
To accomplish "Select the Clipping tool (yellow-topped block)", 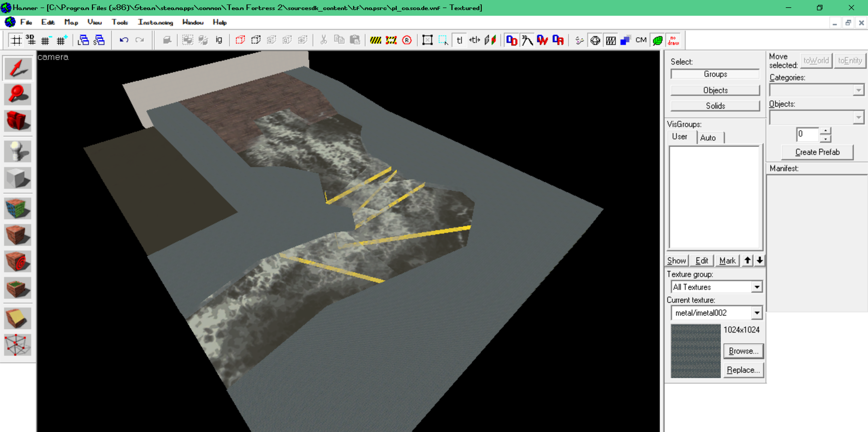I will click(18, 318).
